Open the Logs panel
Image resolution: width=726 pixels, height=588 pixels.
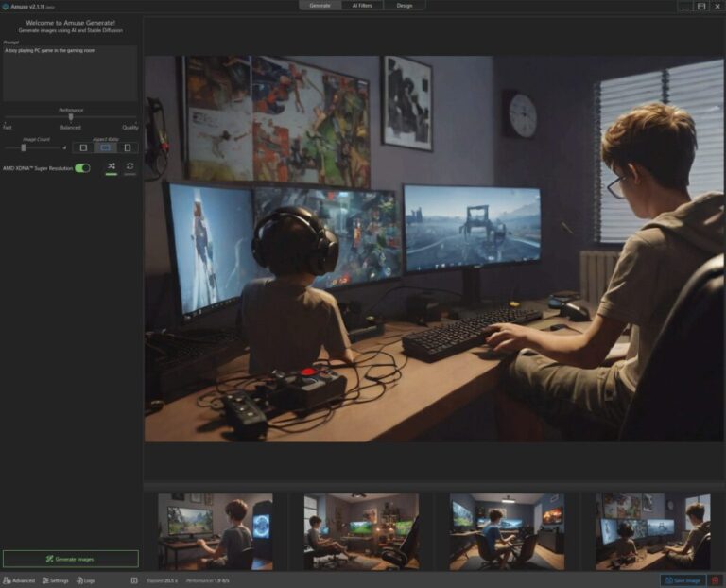[85, 580]
